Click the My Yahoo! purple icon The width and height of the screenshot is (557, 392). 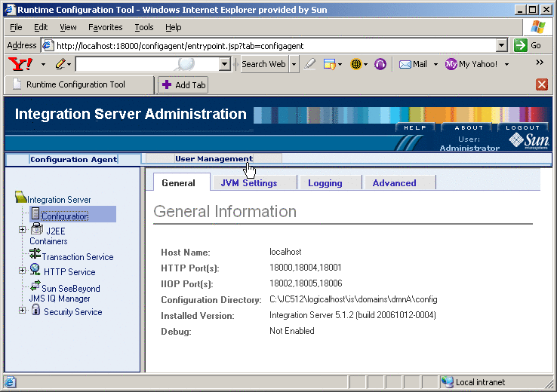(x=451, y=64)
